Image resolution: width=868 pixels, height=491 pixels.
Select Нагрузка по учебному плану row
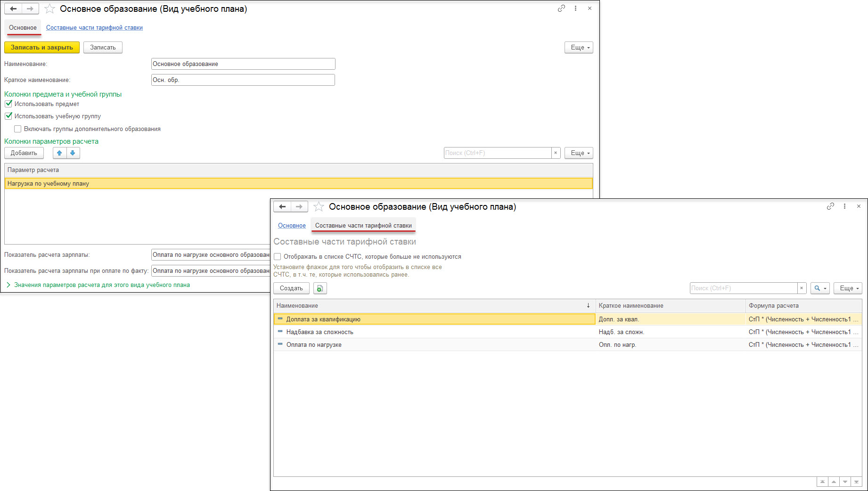[298, 183]
